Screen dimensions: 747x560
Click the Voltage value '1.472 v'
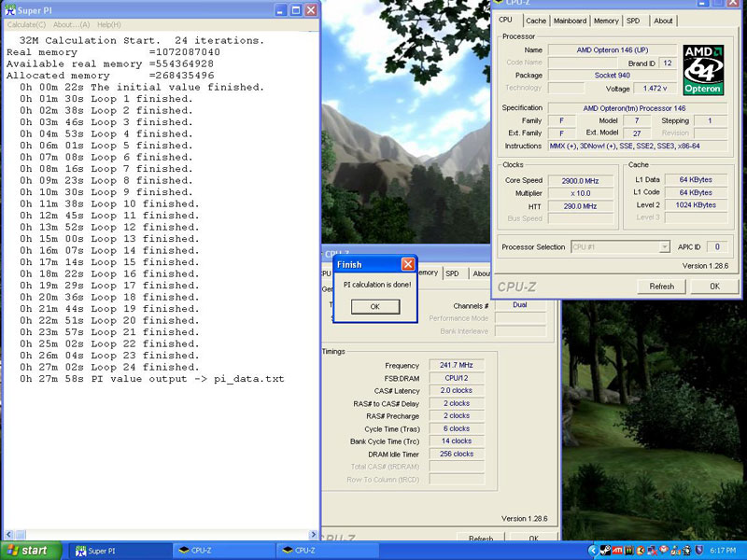coord(655,89)
